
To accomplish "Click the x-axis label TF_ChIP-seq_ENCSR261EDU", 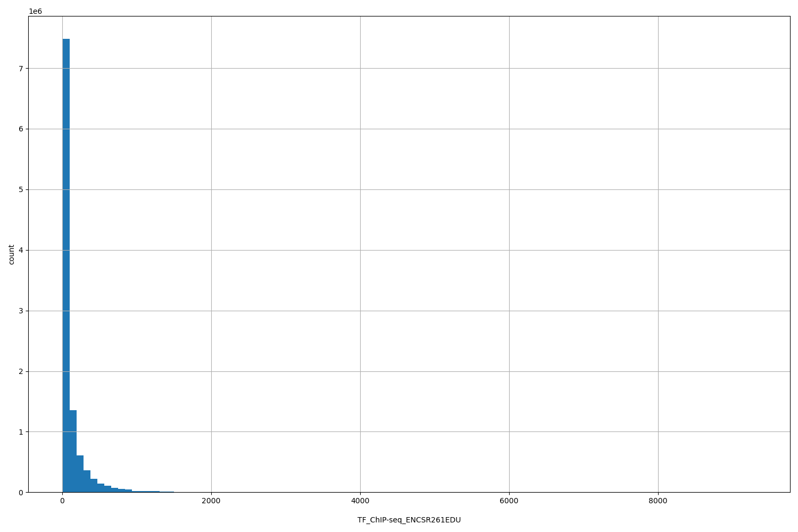I will [x=410, y=520].
